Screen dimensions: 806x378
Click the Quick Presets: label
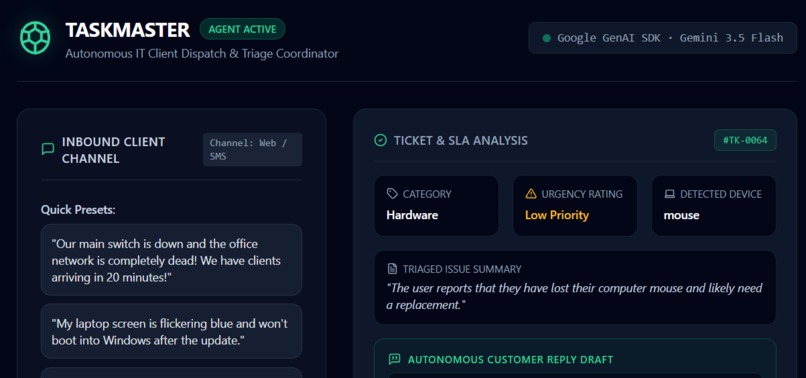point(78,210)
